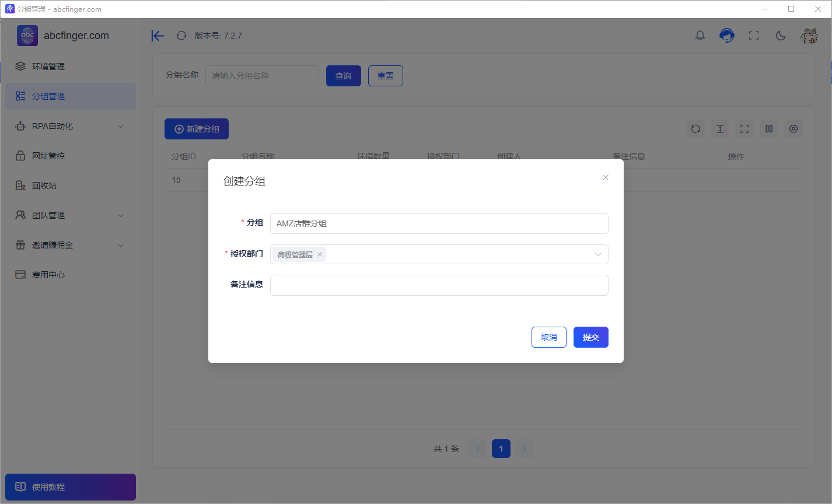
Task: Close the 创建分组 dialog
Action: click(606, 177)
